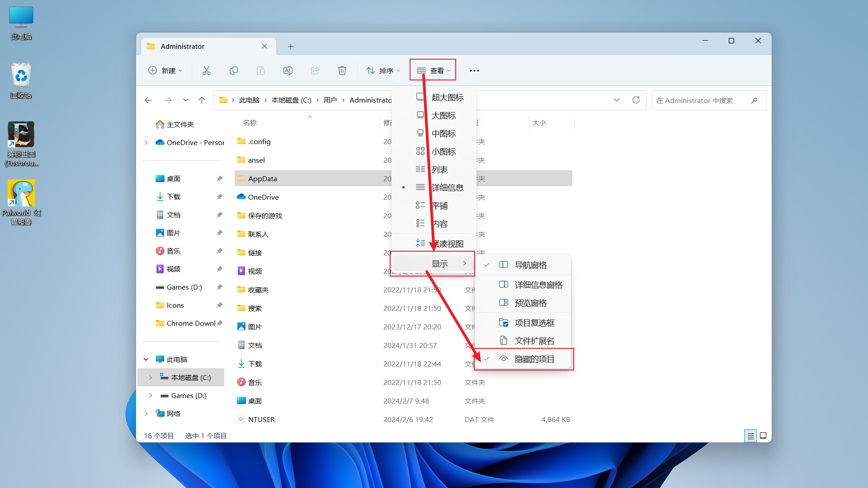Viewport: 868px width, 488px height.
Task: Select Details view mode
Action: (434, 188)
